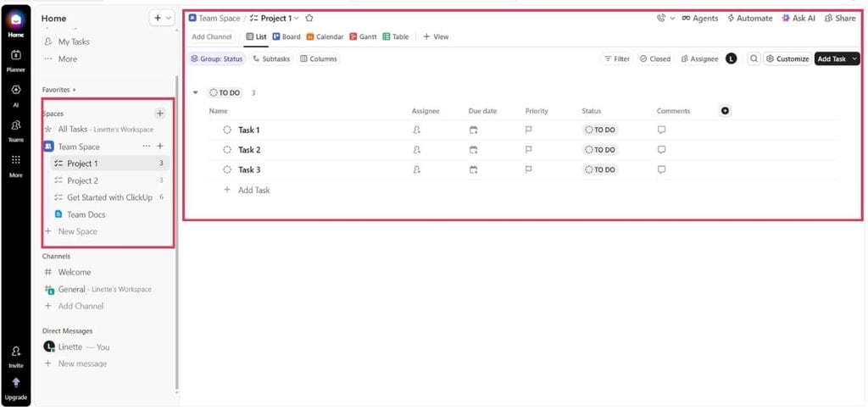Open the search magnifier in toolbar
868x410 pixels.
[754, 58]
